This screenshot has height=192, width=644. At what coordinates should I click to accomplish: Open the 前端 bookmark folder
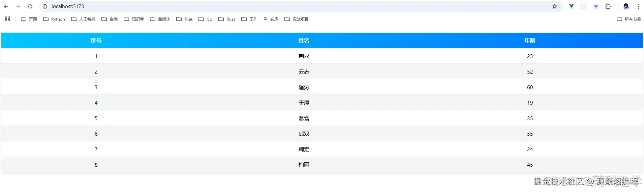tap(184, 19)
